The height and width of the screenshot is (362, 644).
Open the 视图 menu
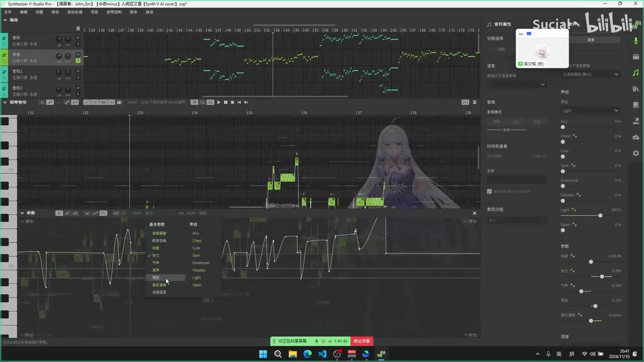click(x=39, y=12)
